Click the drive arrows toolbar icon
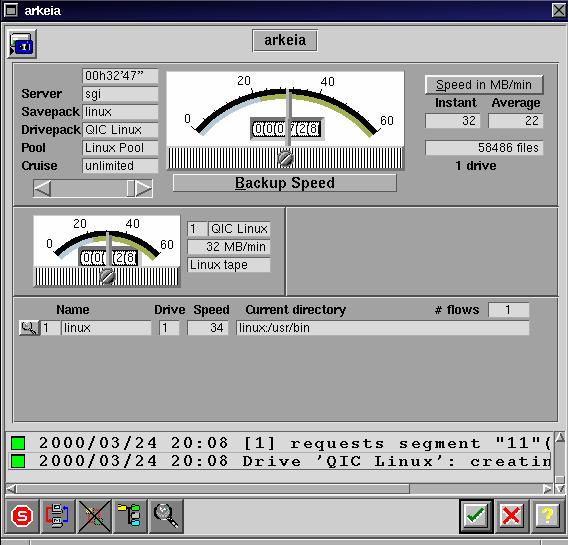 (58, 516)
